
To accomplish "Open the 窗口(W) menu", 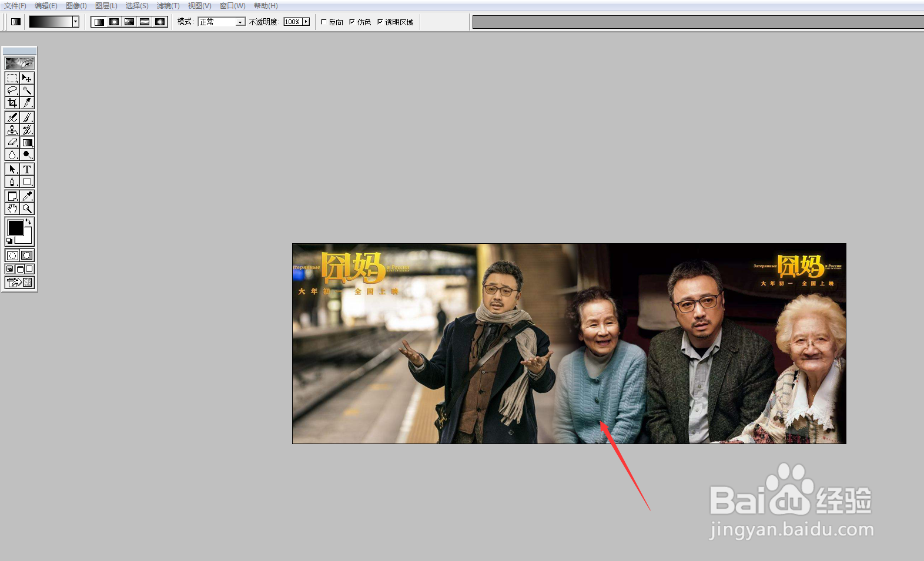I will (233, 6).
